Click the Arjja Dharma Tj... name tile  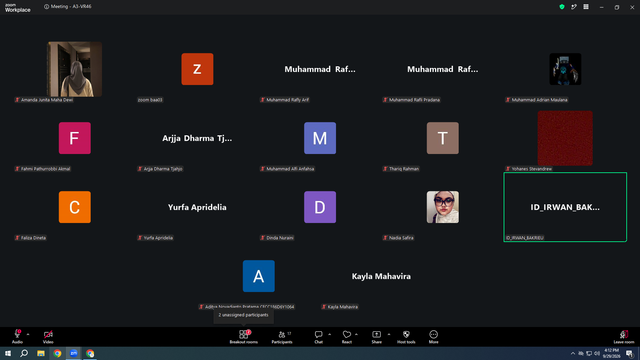click(197, 138)
